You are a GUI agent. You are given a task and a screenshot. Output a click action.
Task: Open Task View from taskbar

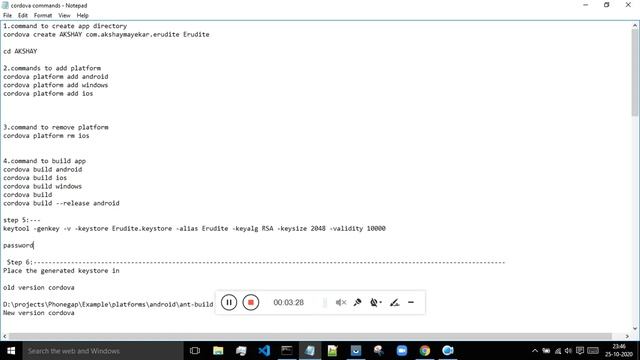[x=195, y=351]
